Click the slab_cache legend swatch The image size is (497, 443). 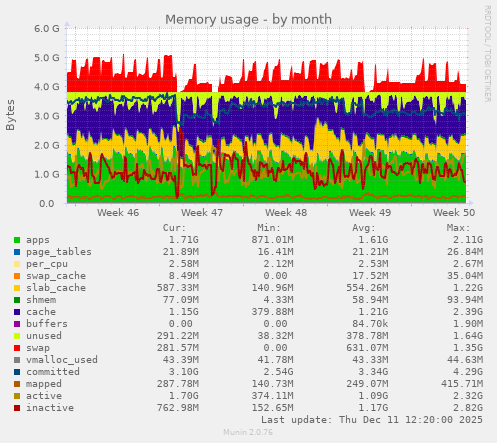click(17, 288)
